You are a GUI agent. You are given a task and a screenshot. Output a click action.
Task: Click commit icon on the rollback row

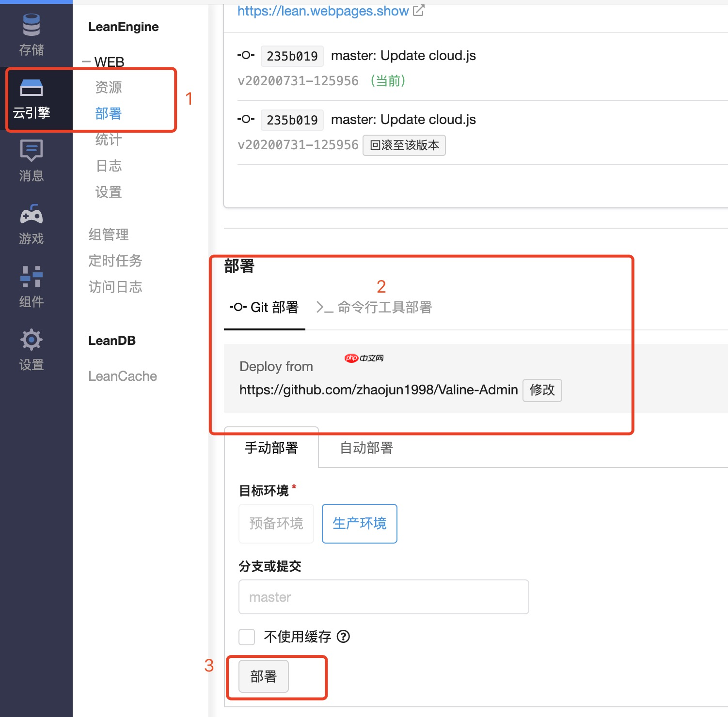[x=246, y=119]
